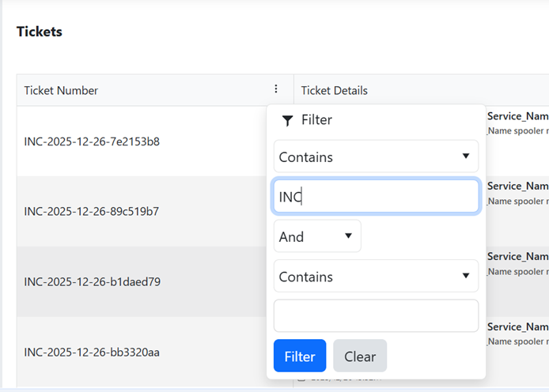Select ticket INC-2025-12-26-b1daed79
This screenshot has height=392, width=549.
point(92,281)
